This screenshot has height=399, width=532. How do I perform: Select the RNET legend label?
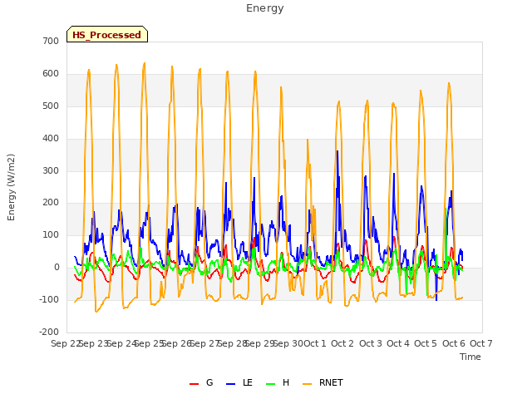coord(331,382)
